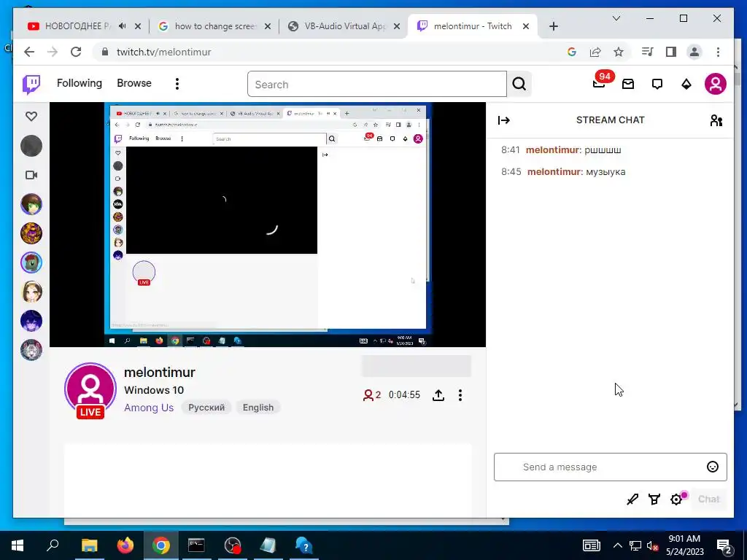This screenshot has height=560, width=747.
Task: Go back to previous page
Action: tap(29, 52)
